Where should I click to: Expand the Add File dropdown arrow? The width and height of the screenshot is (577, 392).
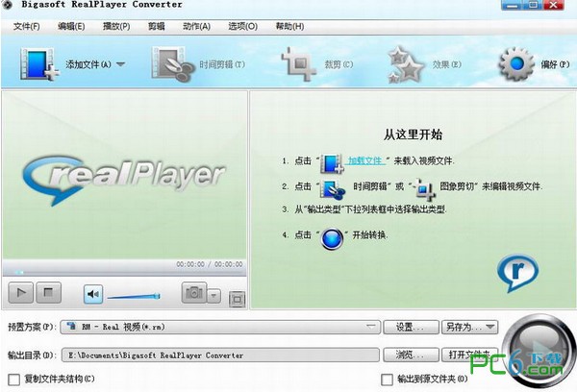[x=121, y=64]
